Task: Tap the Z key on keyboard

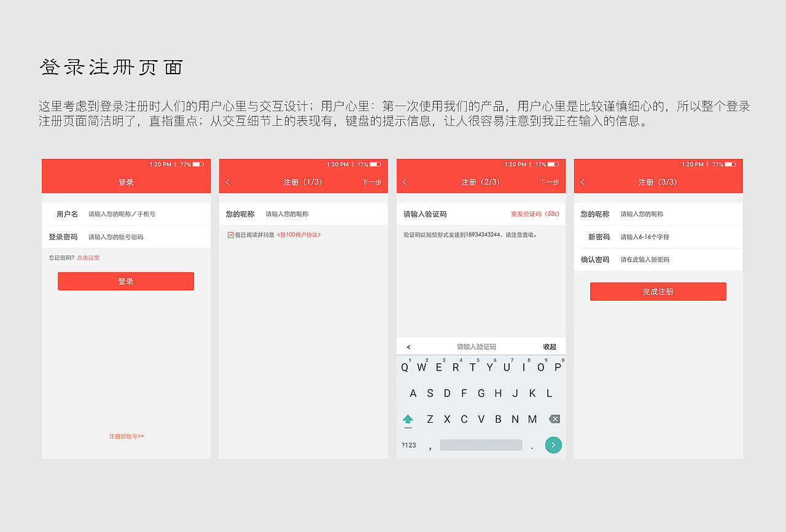Action: 430,419
